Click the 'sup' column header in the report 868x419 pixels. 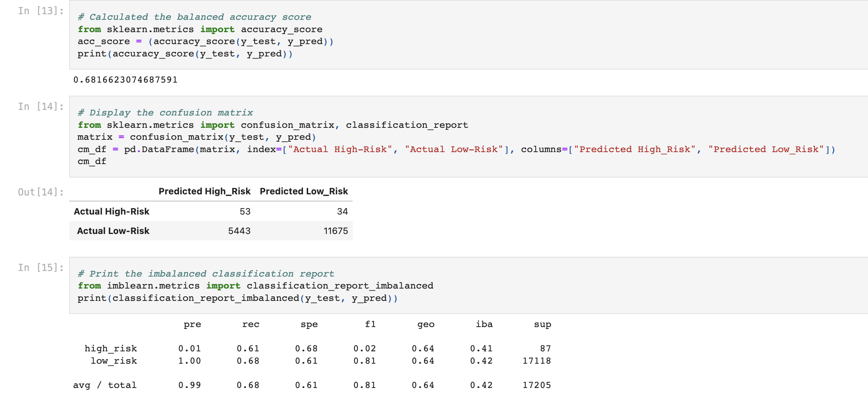543,324
